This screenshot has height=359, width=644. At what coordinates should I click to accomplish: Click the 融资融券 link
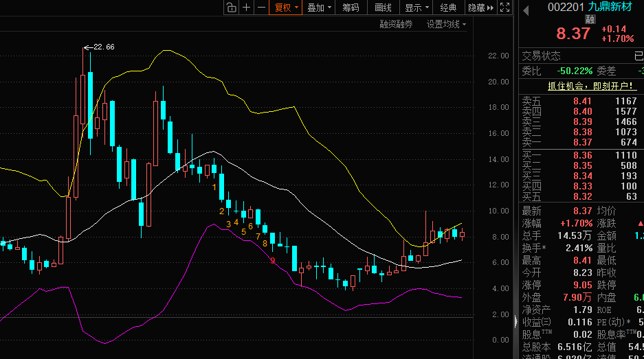point(396,24)
